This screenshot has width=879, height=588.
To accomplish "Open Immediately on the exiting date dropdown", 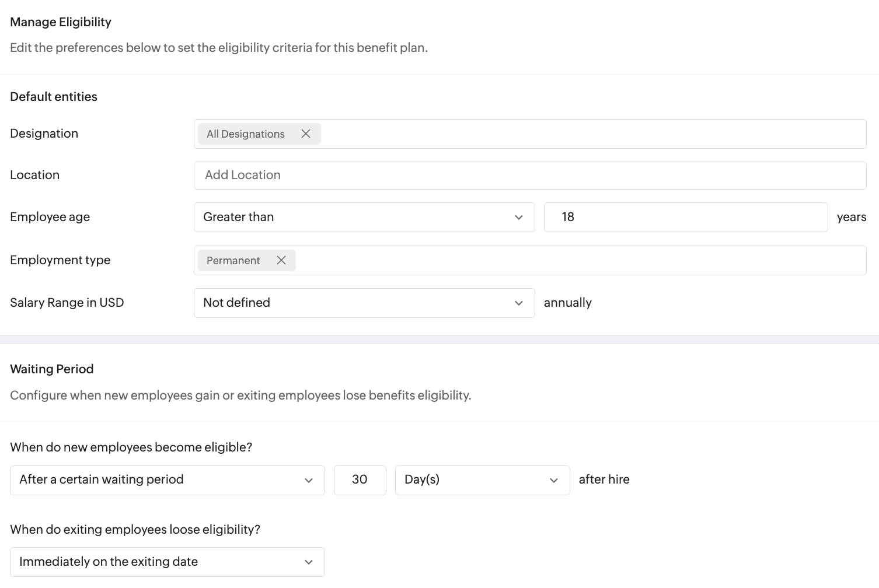I will point(168,562).
